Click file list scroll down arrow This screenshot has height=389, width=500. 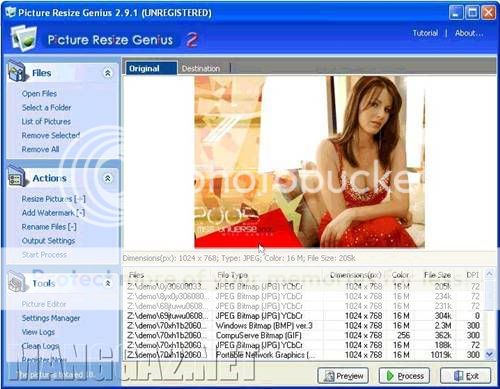tap(489, 354)
